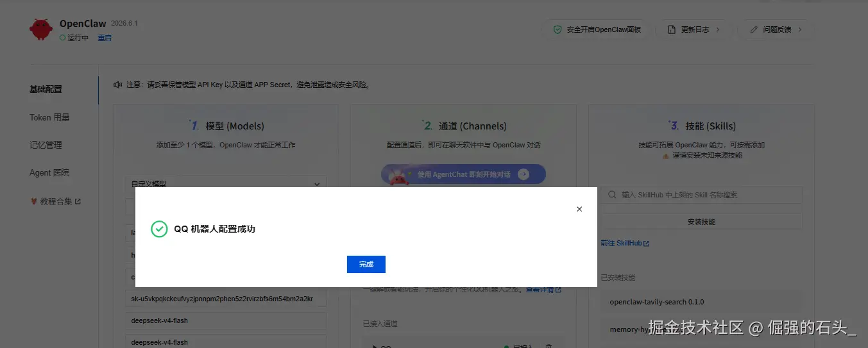Click the 重启 restart link
This screenshot has width=868, height=348.
click(x=105, y=38)
